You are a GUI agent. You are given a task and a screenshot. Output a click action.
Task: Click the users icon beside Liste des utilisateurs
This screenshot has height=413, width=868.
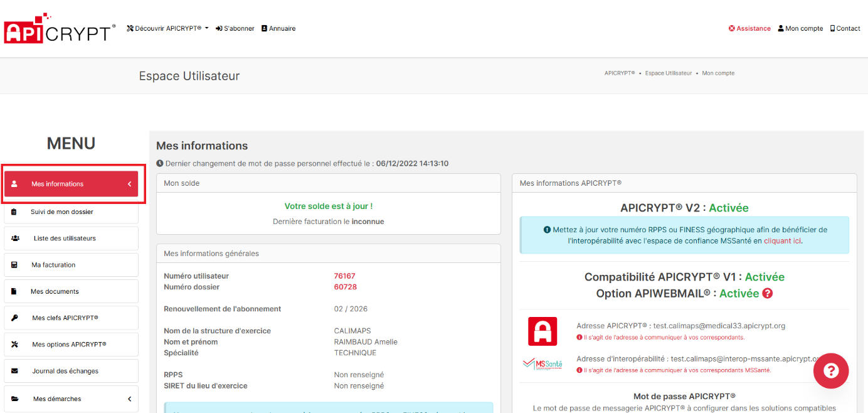click(14, 239)
